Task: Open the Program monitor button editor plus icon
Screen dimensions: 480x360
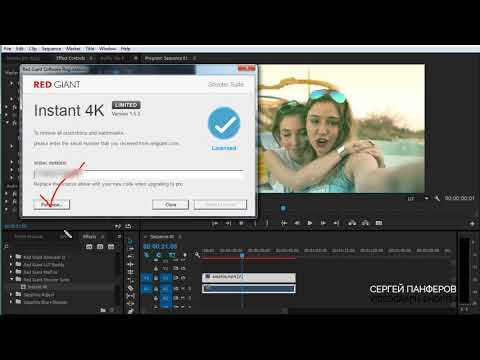Action: point(472,224)
